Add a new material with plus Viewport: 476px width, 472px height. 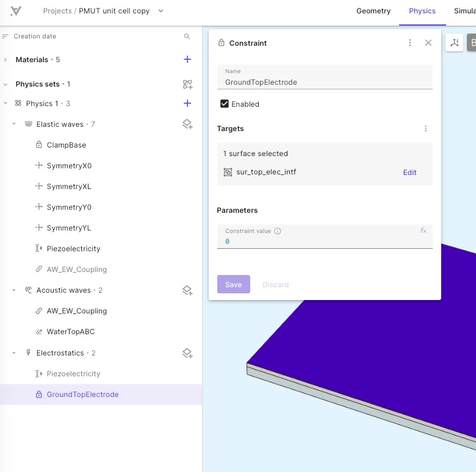tap(187, 59)
